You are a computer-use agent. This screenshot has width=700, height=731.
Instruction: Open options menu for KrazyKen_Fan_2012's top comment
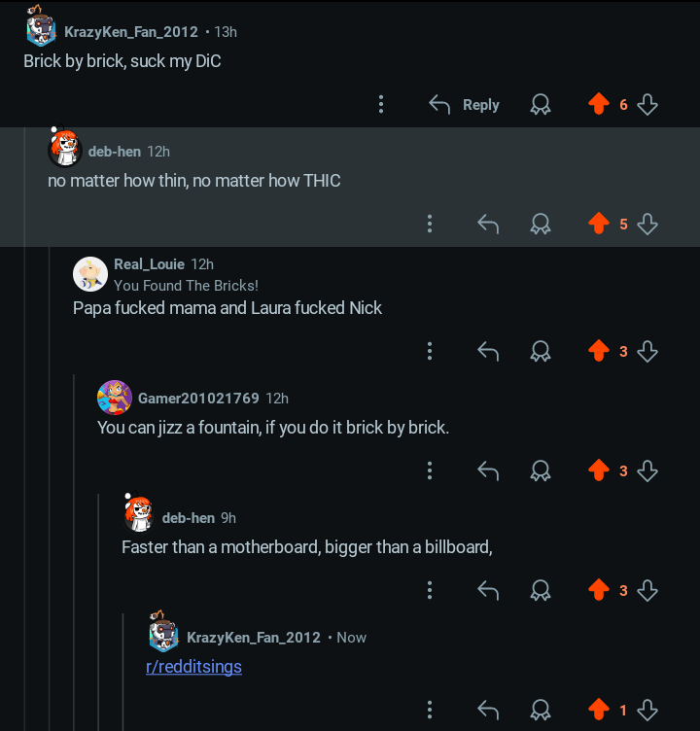click(x=381, y=104)
